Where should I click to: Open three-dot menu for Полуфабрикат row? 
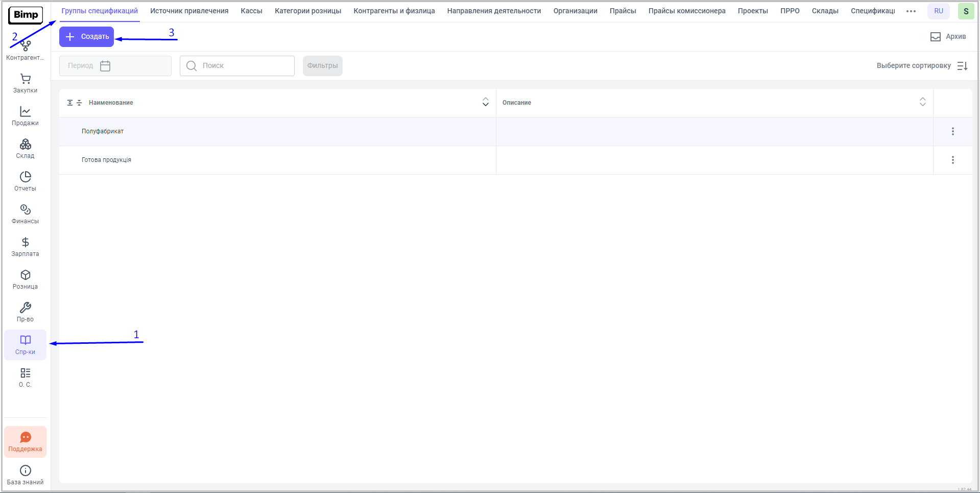[952, 131]
